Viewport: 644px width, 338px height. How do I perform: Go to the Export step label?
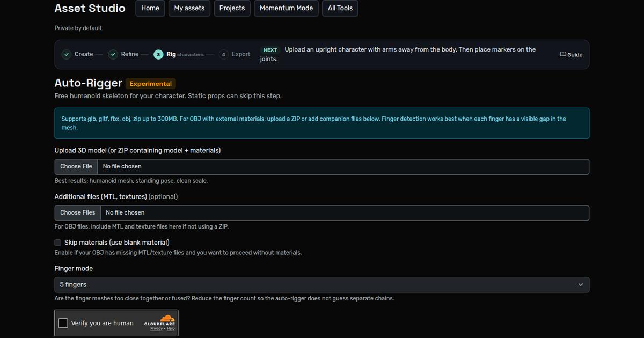(241, 54)
